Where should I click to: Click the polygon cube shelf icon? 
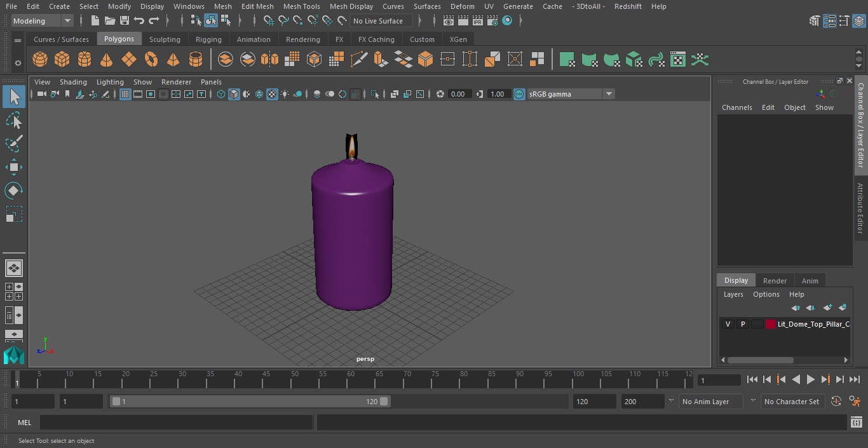click(62, 60)
